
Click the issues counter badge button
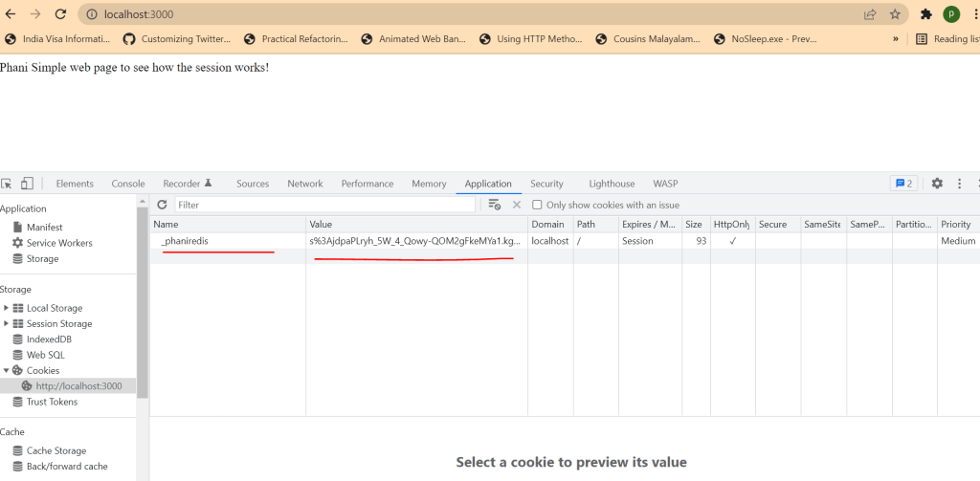902,184
